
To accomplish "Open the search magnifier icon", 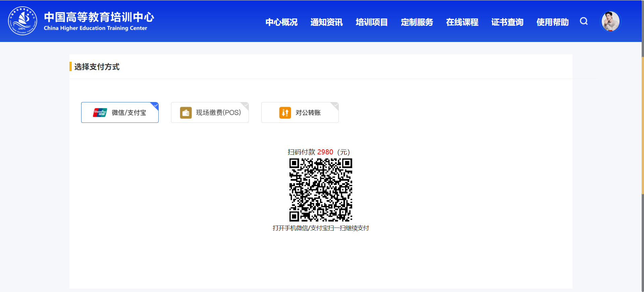I will pyautogui.click(x=584, y=21).
